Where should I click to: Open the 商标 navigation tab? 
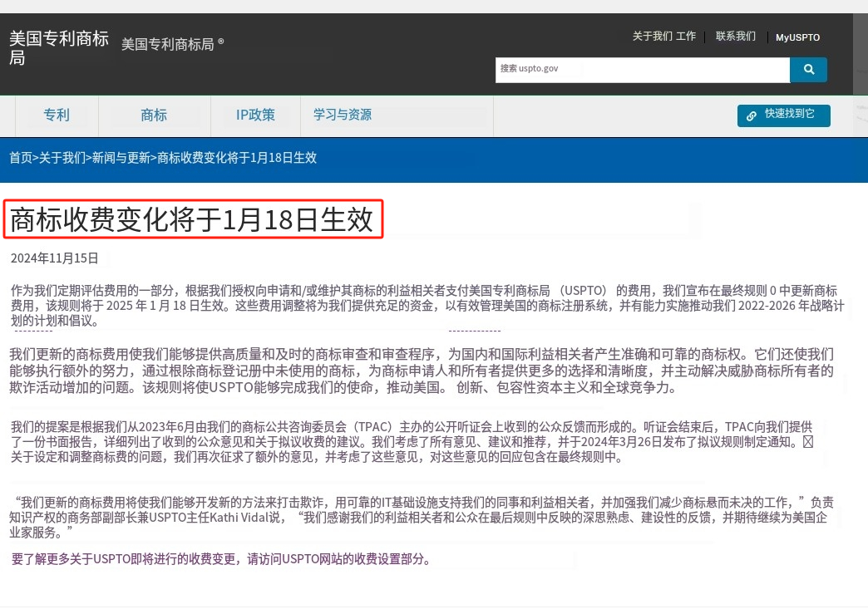click(x=153, y=115)
